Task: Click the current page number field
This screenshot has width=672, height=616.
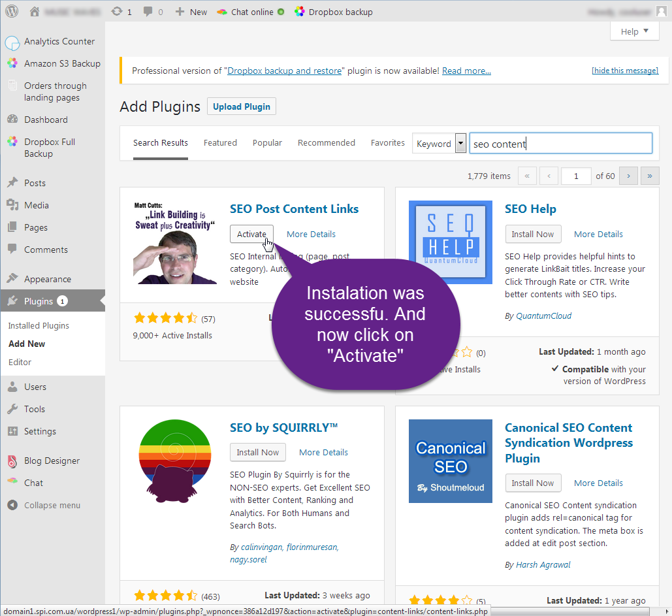Action: 576,176
